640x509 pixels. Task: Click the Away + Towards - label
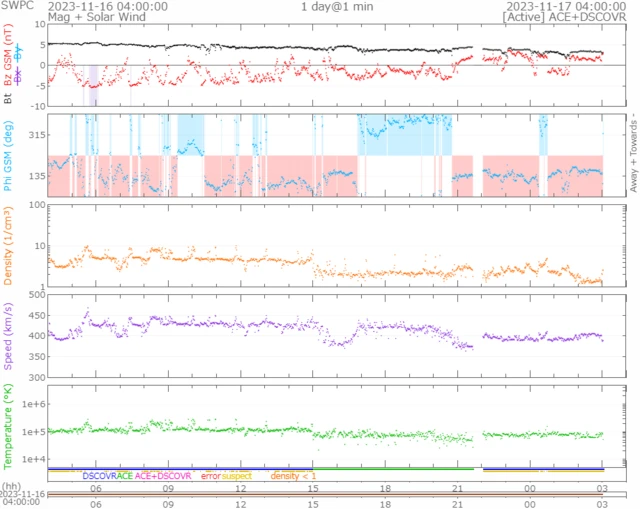[632, 155]
